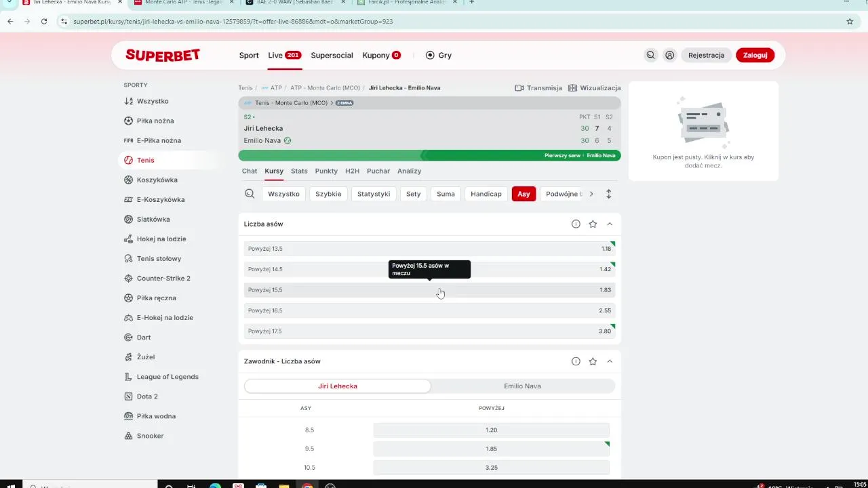
Task: Click the Rejestracja button
Action: point(706,56)
